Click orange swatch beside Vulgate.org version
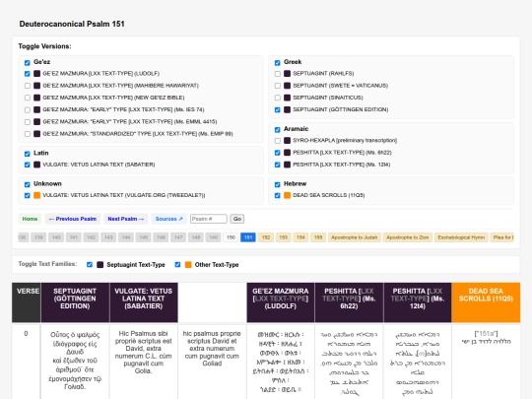Viewport: 532px width, 399px height. [37, 195]
